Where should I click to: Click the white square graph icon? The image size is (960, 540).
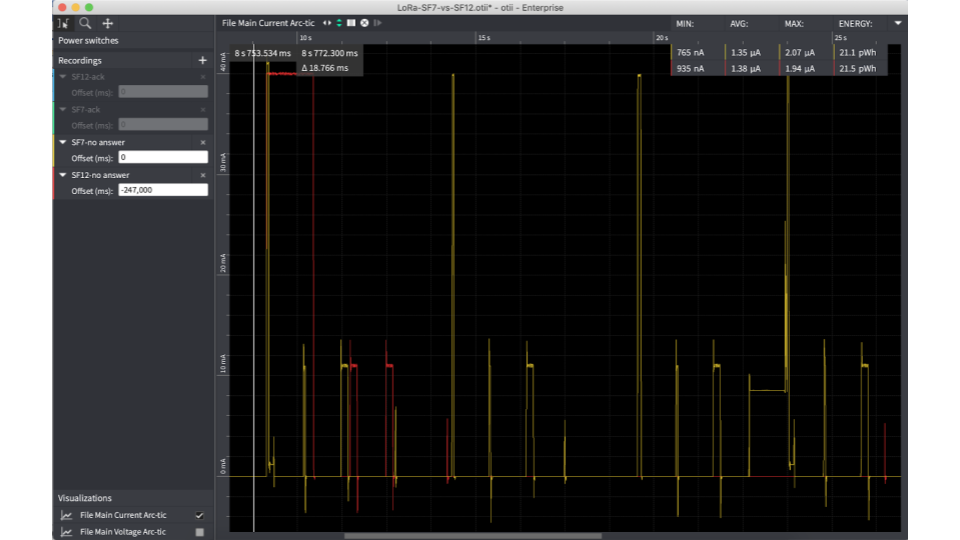coord(351,23)
